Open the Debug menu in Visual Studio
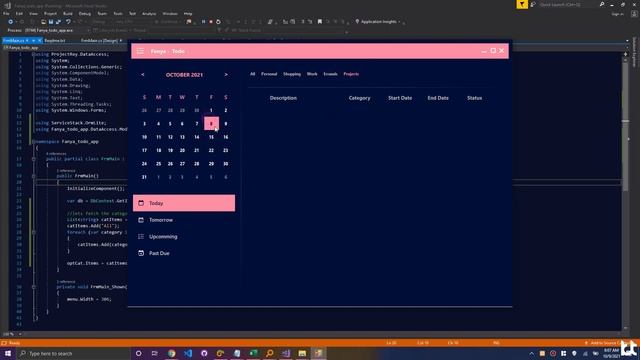The width and height of the screenshot is (640, 360). pyautogui.click(x=85, y=13)
